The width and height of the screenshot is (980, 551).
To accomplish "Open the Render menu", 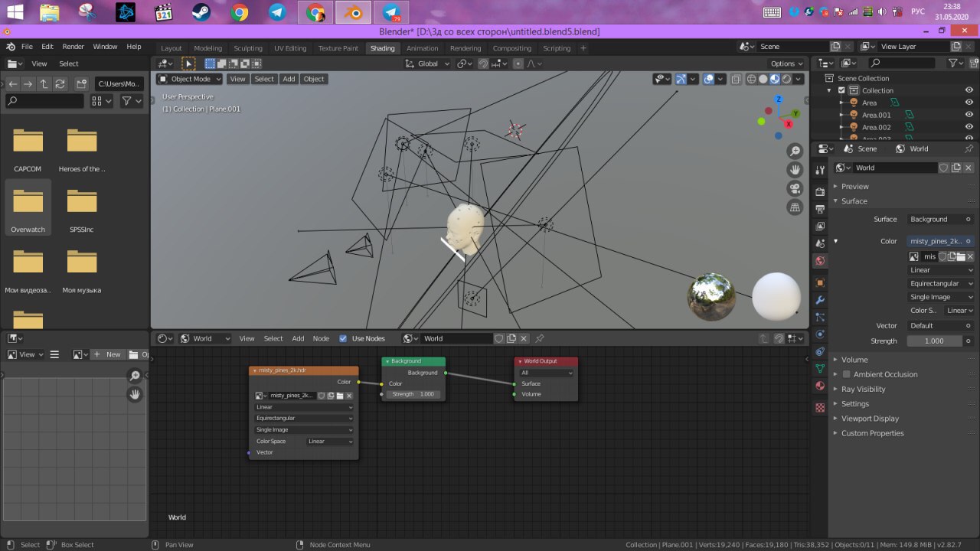I will pyautogui.click(x=73, y=47).
